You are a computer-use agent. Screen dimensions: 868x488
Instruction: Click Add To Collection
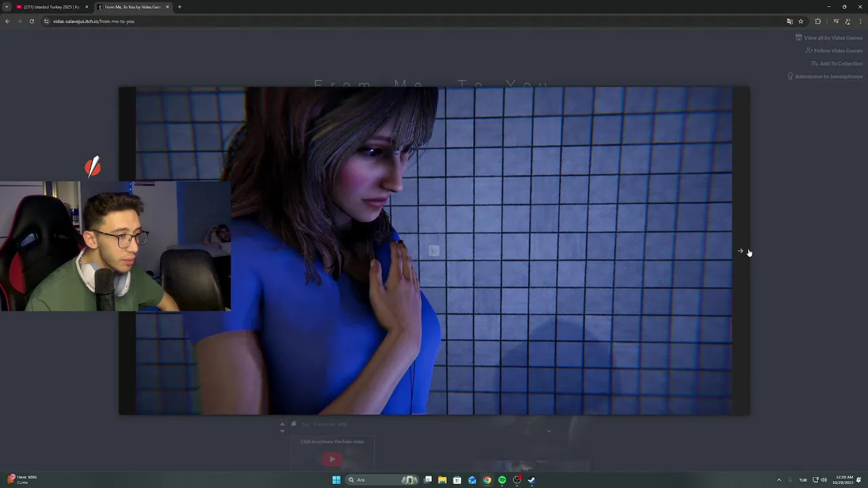(x=837, y=64)
